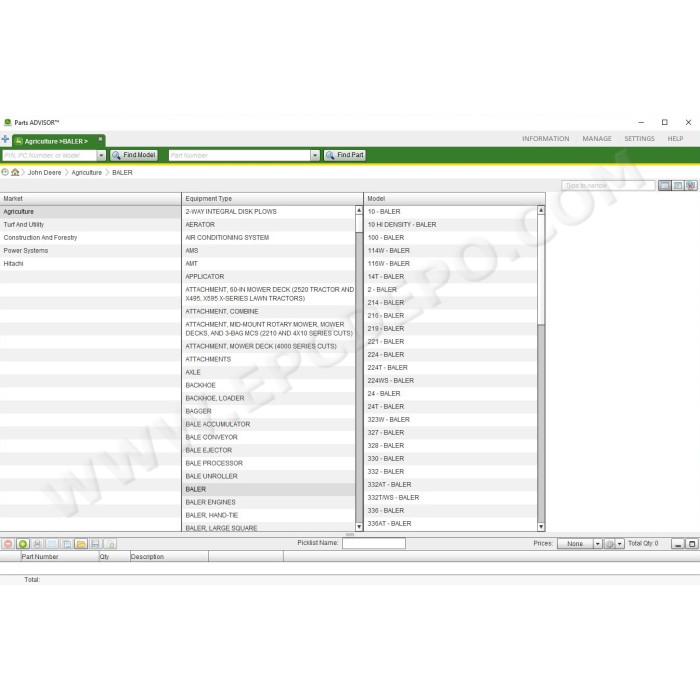Image resolution: width=700 pixels, height=700 pixels.
Task: Select the second thumbnail view mode icon
Action: coord(678,185)
